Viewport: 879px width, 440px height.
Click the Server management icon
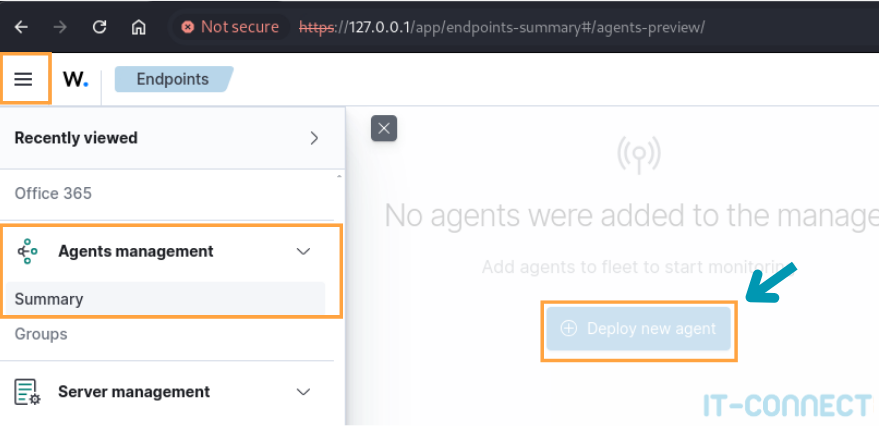click(28, 392)
